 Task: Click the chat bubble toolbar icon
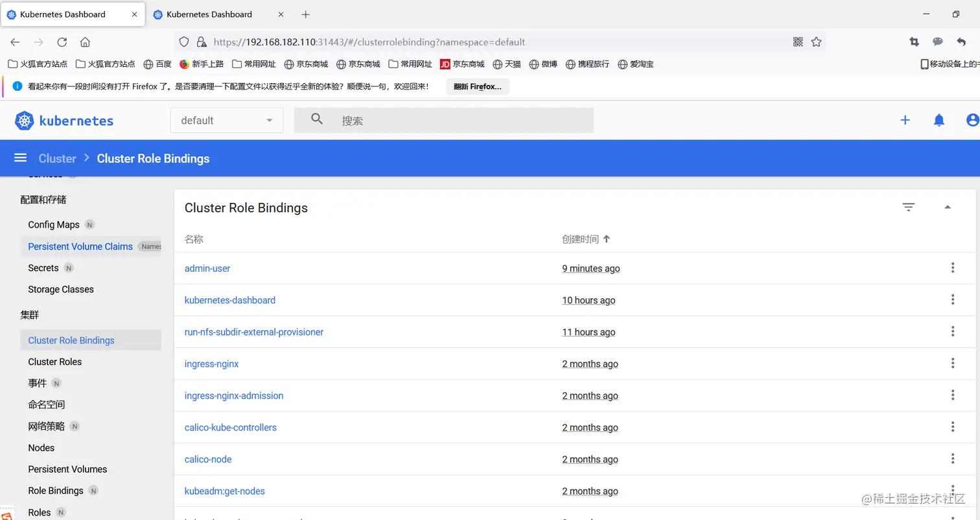[937, 41]
